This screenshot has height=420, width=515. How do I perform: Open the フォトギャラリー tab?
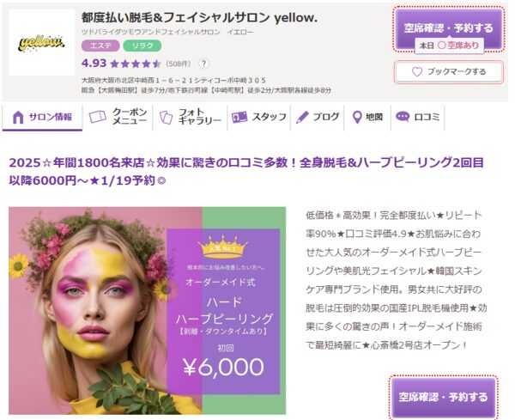190,117
